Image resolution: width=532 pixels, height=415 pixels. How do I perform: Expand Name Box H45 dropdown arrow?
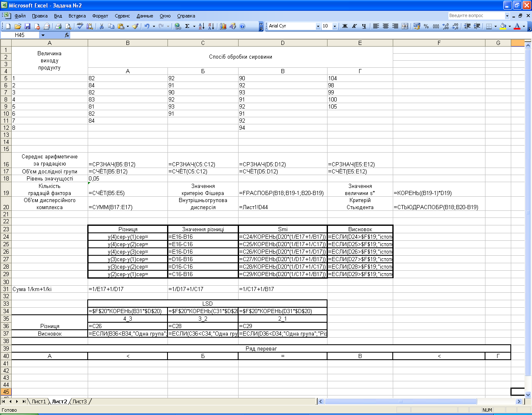(x=43, y=35)
